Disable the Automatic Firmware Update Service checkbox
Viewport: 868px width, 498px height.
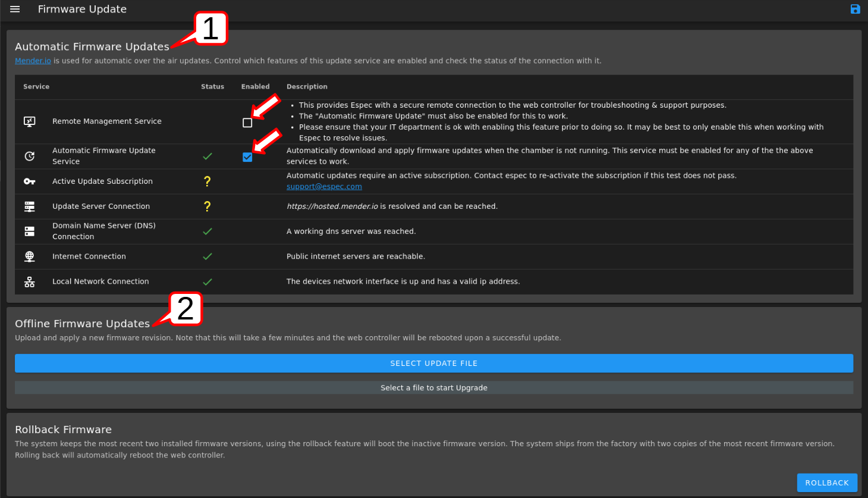click(247, 157)
